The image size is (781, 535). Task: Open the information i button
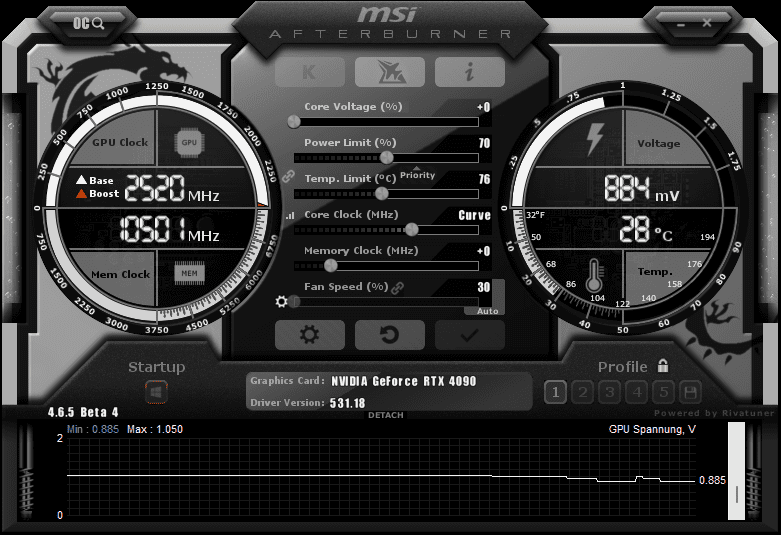click(470, 72)
